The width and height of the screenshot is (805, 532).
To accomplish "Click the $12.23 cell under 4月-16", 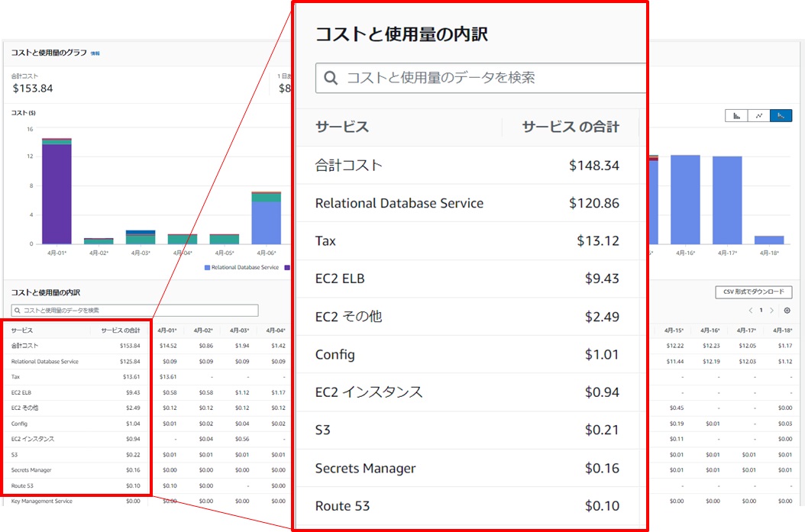I will click(712, 346).
